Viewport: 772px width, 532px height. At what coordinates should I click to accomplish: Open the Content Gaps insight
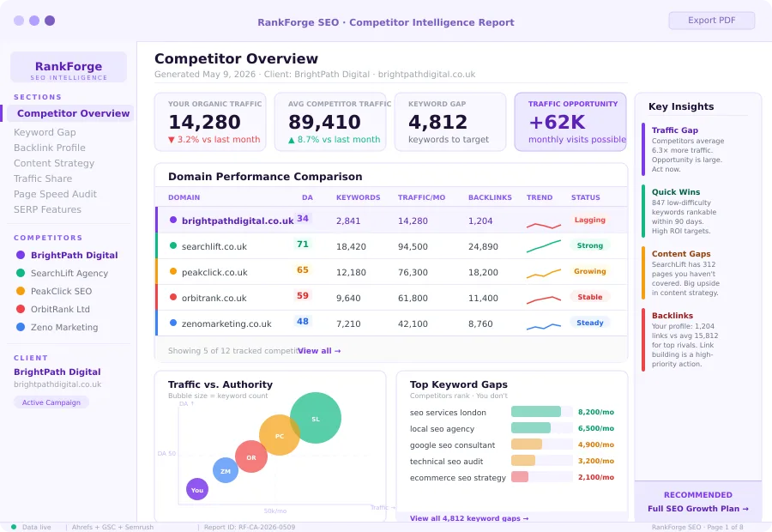[x=696, y=273]
